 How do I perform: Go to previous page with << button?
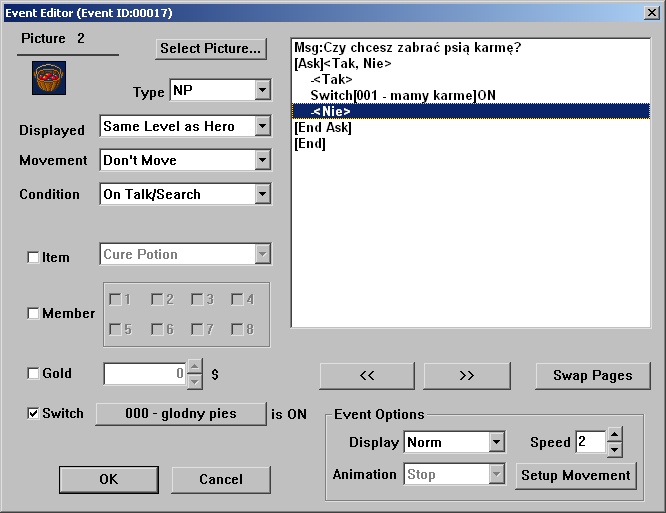click(367, 376)
